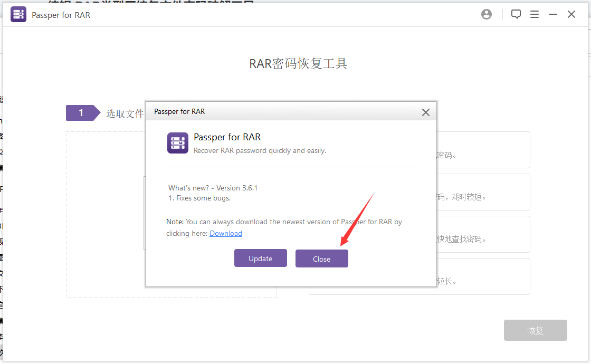Open the user account icon
This screenshot has width=591, height=364.
[486, 14]
